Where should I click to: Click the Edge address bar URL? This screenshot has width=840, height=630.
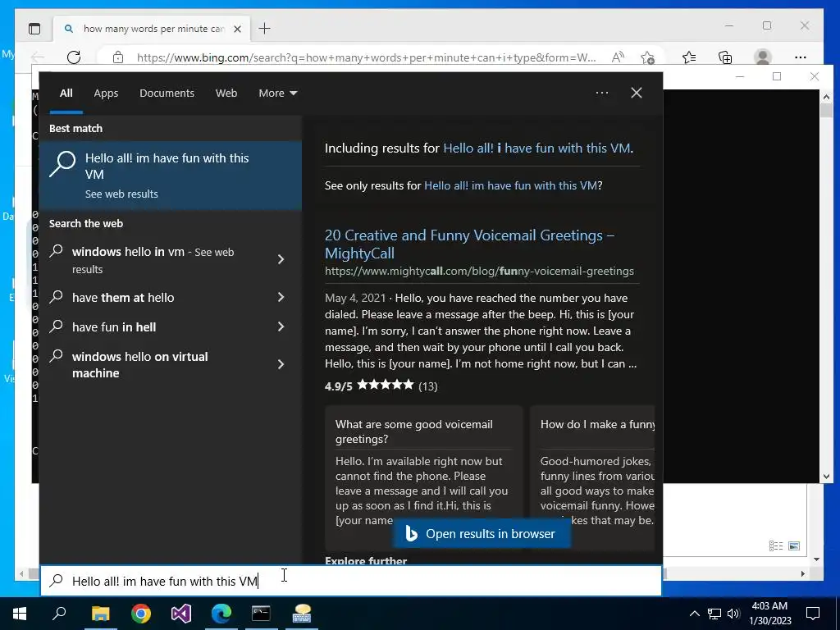click(367, 57)
